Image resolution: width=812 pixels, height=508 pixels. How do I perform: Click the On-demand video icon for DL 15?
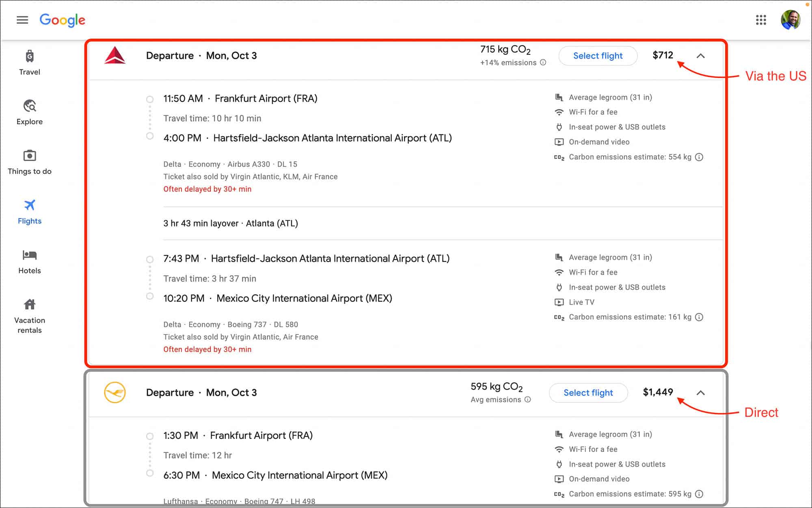coord(559,142)
